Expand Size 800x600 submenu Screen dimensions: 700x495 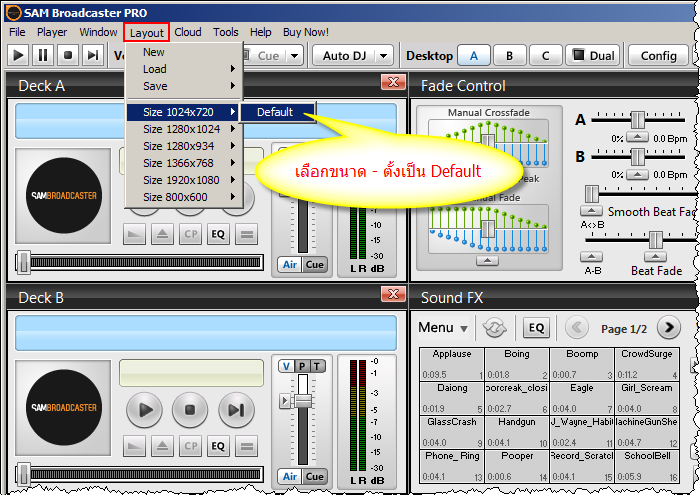pyautogui.click(x=184, y=197)
